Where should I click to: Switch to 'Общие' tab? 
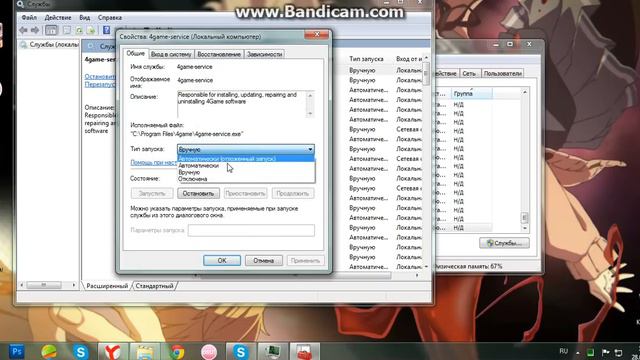click(136, 53)
